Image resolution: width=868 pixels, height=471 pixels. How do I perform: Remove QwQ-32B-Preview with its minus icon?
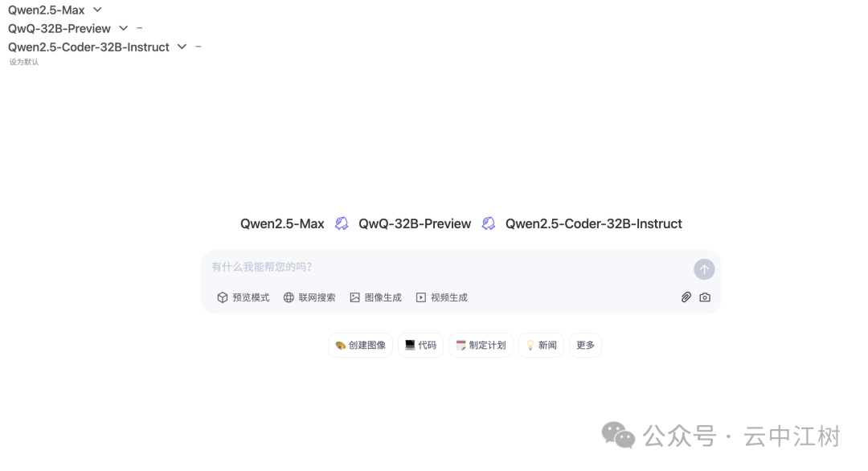pyautogui.click(x=140, y=27)
